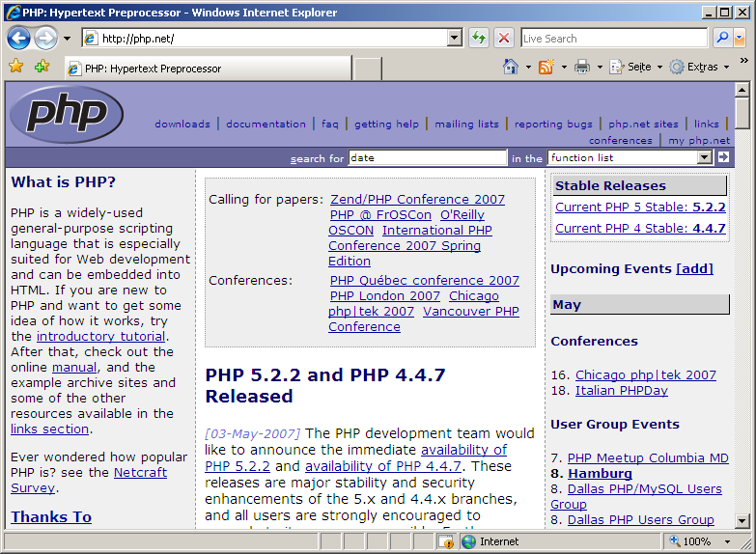This screenshot has width=756, height=554.
Task: Open availability of PHP 4.4.7 link
Action: click(x=383, y=466)
